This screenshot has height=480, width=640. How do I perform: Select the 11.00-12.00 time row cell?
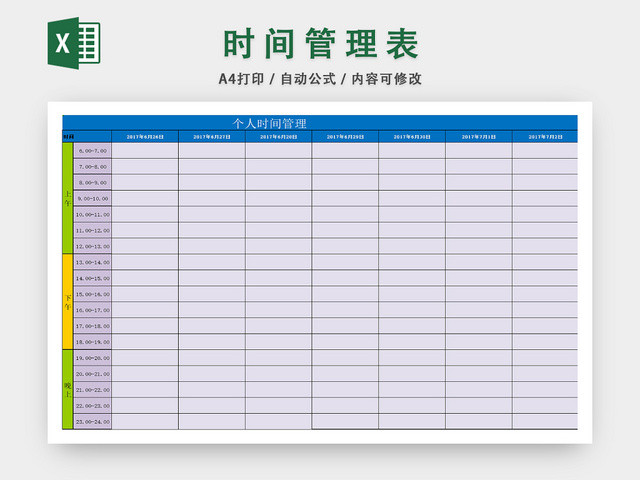point(93,230)
